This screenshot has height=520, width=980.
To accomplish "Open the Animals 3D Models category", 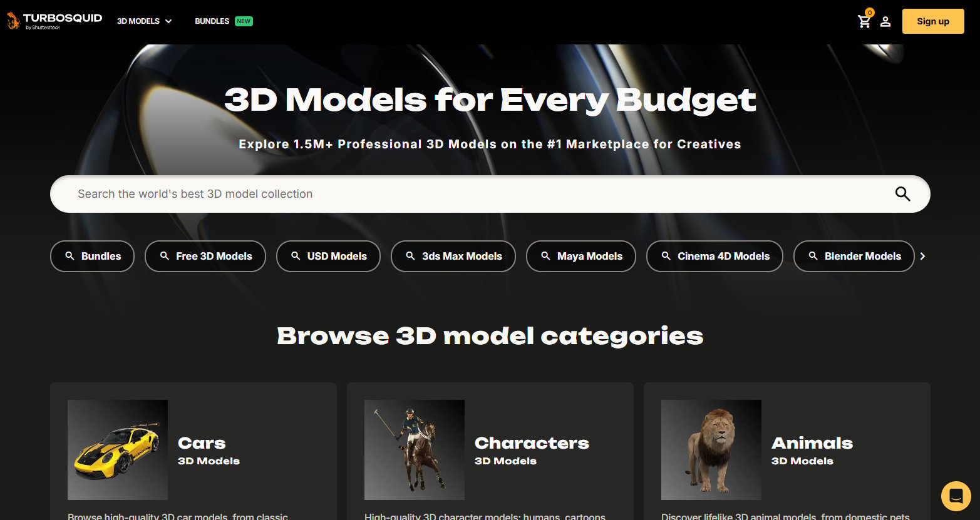I will (x=812, y=451).
